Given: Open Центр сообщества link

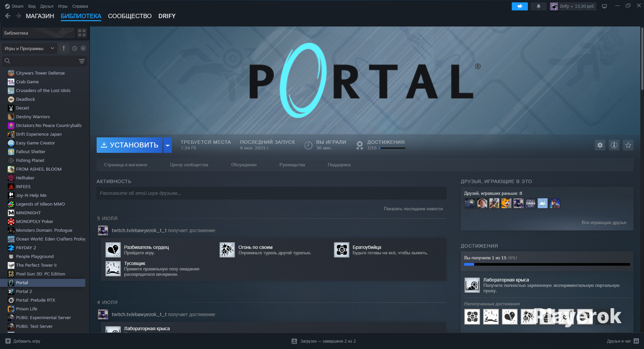Looking at the screenshot, I should 189,165.
